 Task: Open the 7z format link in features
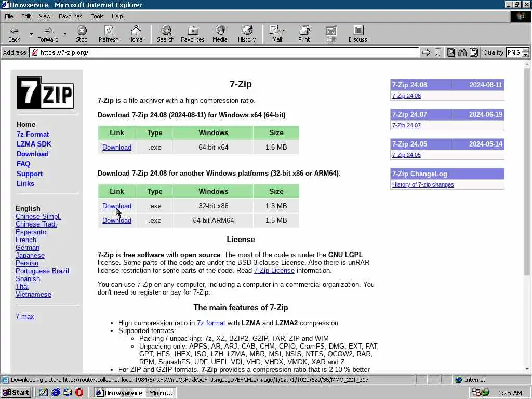pyautogui.click(x=211, y=323)
